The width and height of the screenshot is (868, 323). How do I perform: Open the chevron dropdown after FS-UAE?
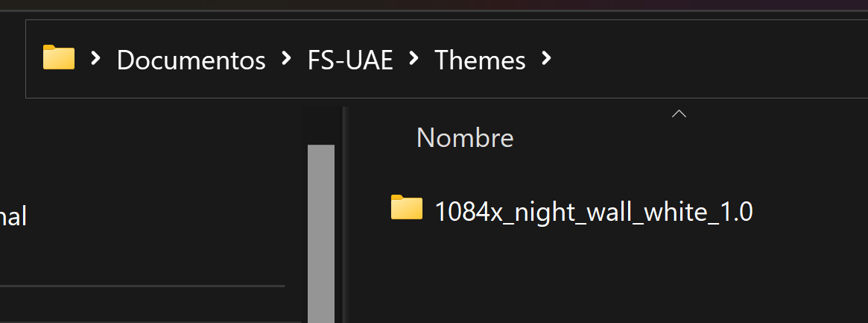[x=414, y=57]
